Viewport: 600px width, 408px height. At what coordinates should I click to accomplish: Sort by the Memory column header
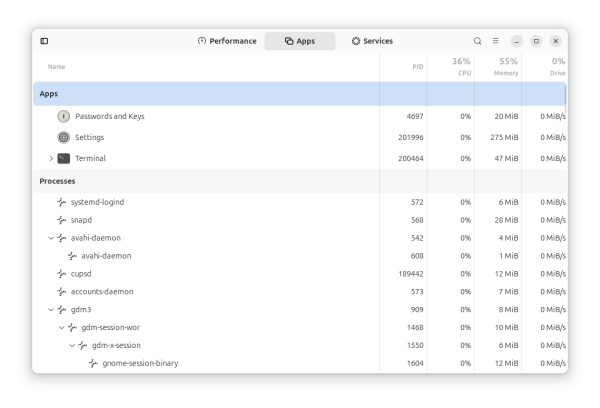click(x=507, y=67)
